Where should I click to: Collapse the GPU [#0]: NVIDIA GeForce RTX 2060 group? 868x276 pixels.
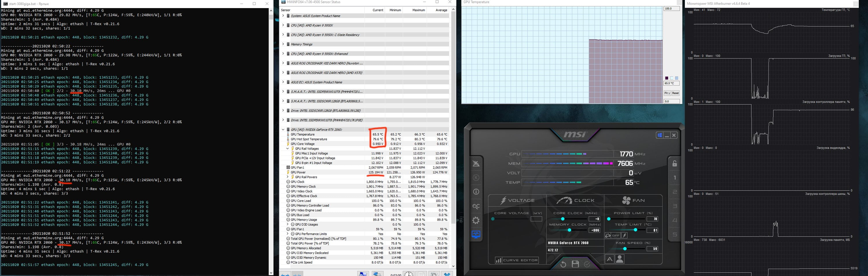[283, 129]
